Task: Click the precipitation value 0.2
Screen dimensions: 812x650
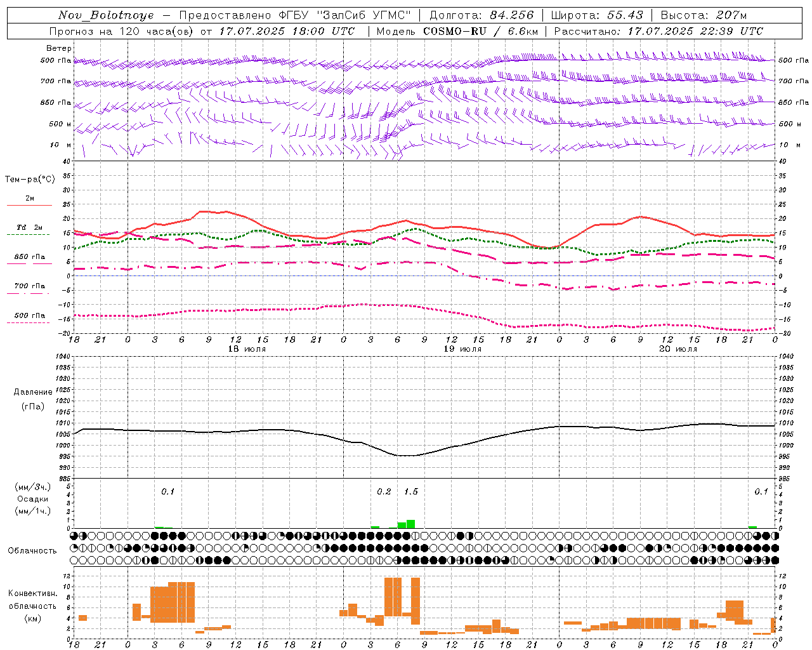Action: click(x=384, y=492)
